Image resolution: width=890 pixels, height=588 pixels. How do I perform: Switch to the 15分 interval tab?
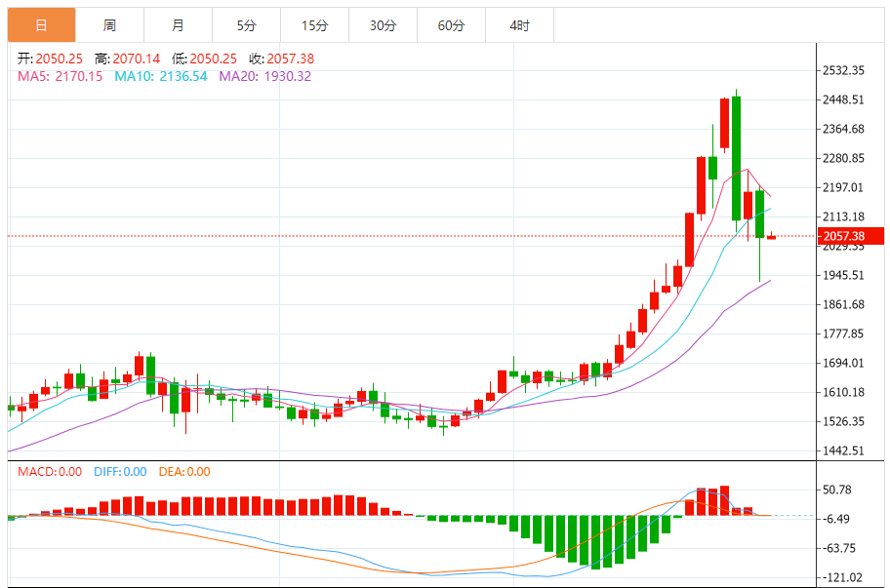(x=314, y=25)
